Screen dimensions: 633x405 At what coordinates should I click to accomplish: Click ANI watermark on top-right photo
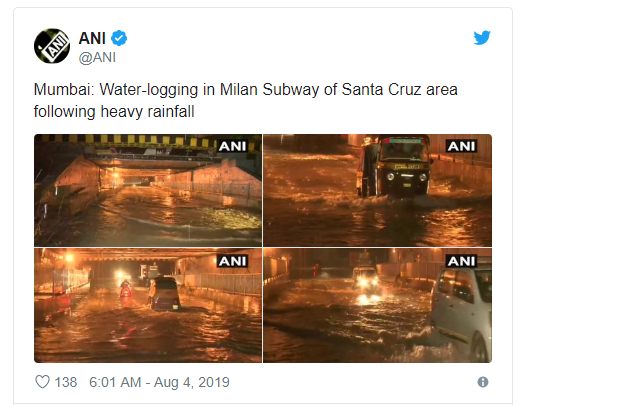click(x=461, y=146)
